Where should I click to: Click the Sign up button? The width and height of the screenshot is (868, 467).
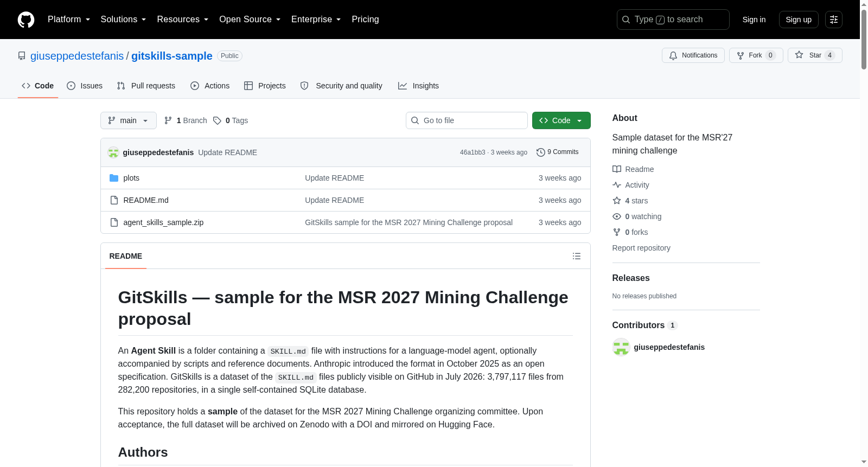tap(799, 20)
